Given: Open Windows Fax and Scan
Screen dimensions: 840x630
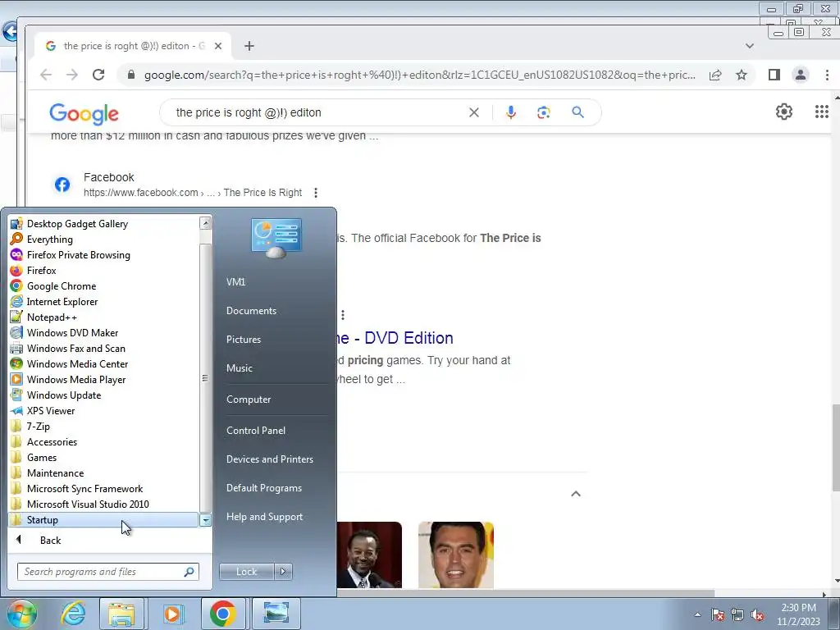Looking at the screenshot, I should coord(104,348).
